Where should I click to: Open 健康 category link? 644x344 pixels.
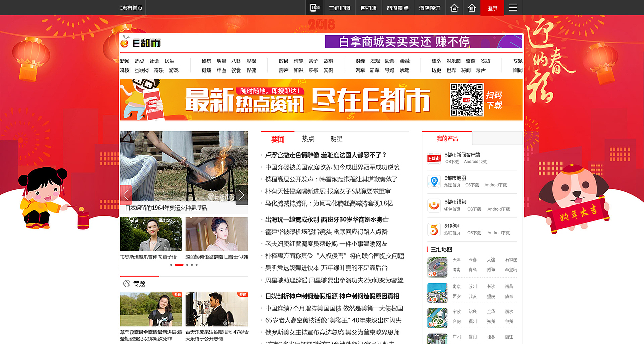pos(207,71)
